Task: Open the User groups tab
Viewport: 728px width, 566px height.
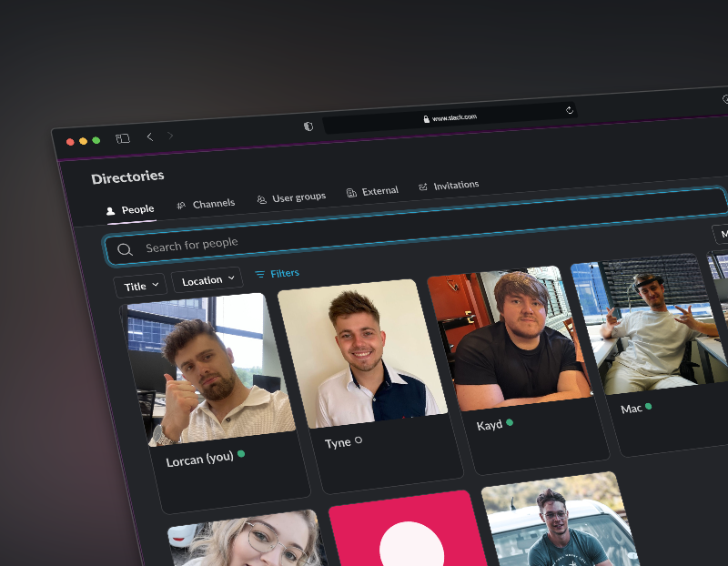Action: (291, 197)
